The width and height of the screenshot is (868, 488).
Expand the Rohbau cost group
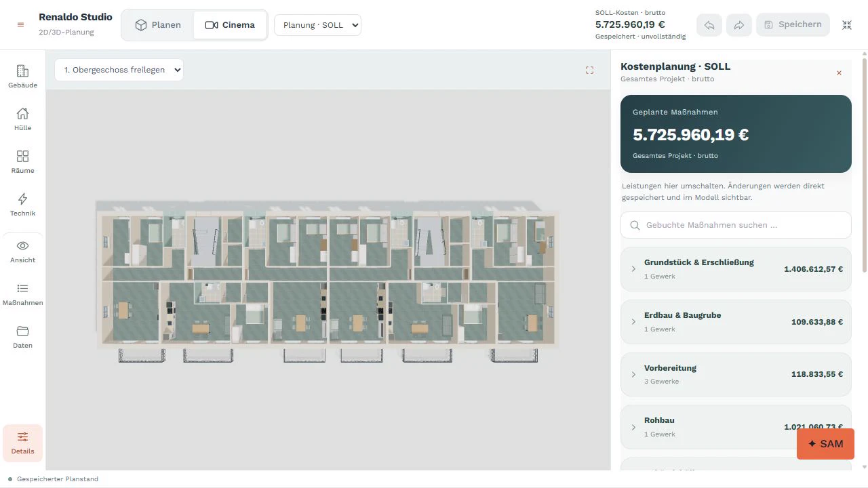pos(736,427)
